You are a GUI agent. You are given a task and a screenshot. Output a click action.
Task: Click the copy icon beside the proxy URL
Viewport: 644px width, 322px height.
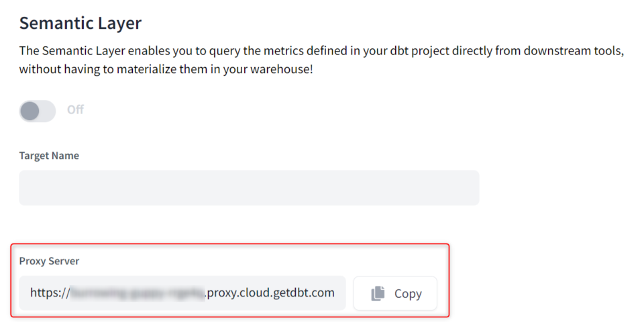pos(378,293)
